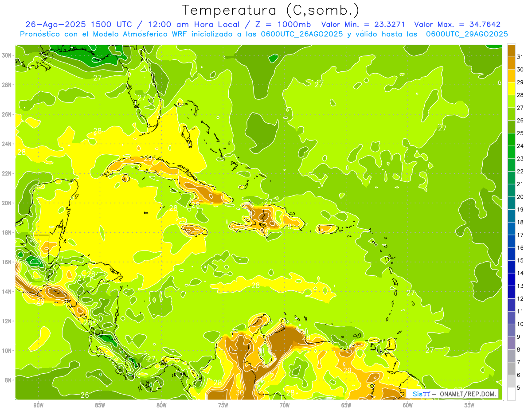Click the 8N latitude axis label
Image resolution: width=532 pixels, height=411 pixels.
(x=8, y=380)
